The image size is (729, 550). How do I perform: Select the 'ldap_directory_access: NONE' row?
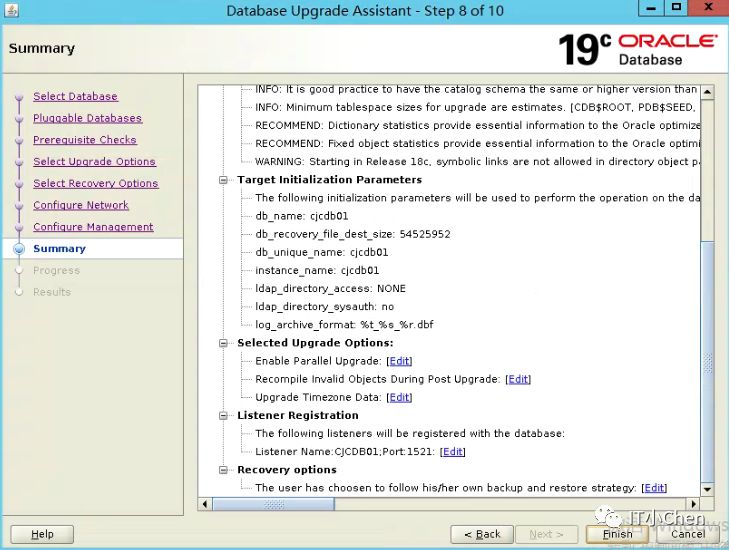[330, 289]
